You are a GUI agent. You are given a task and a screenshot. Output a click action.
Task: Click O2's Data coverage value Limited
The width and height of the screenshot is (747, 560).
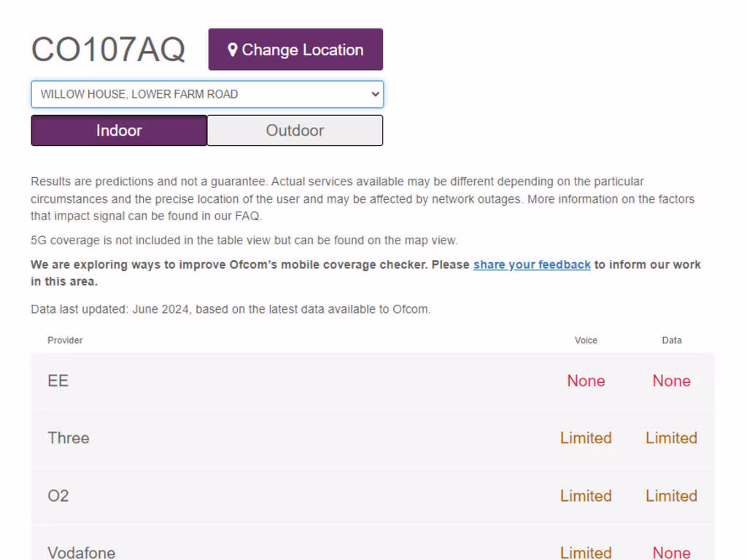671,496
